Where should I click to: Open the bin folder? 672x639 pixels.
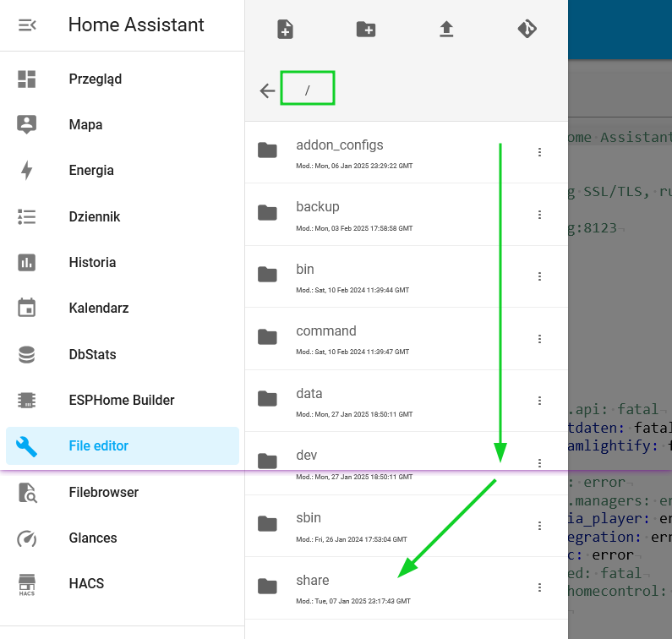coord(407,276)
